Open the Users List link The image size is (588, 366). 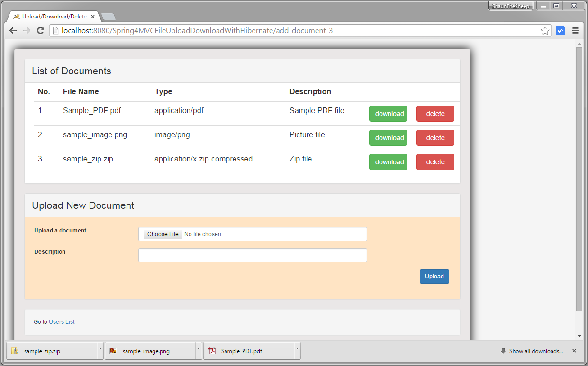pos(61,321)
